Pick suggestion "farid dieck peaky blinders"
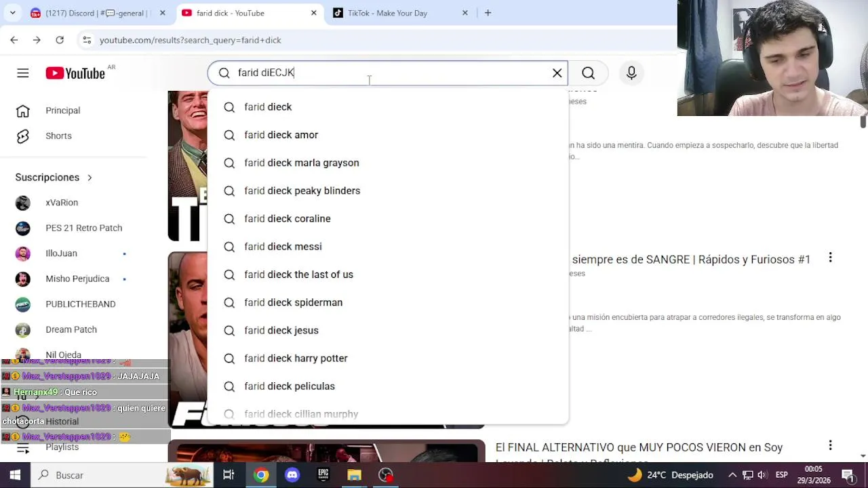Image resolution: width=868 pixels, height=488 pixels. pyautogui.click(x=388, y=190)
